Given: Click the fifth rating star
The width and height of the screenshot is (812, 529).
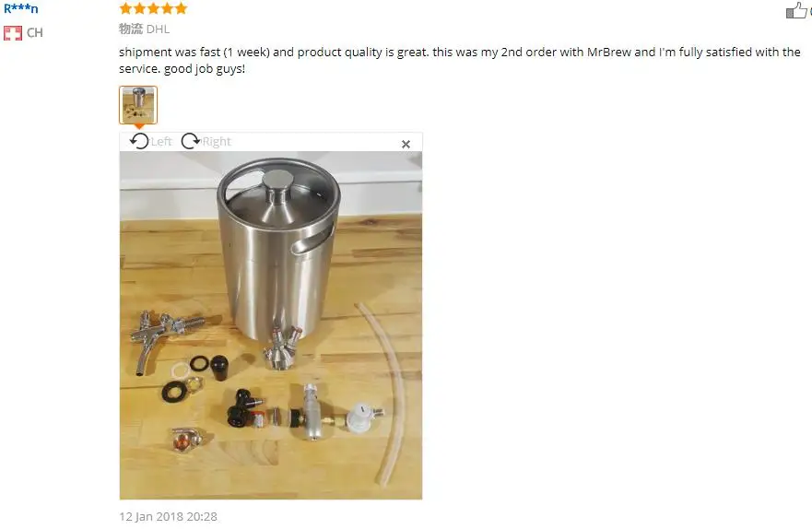Looking at the screenshot, I should pyautogui.click(x=181, y=8).
